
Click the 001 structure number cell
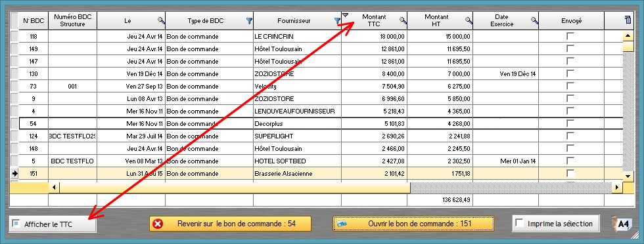(73, 87)
